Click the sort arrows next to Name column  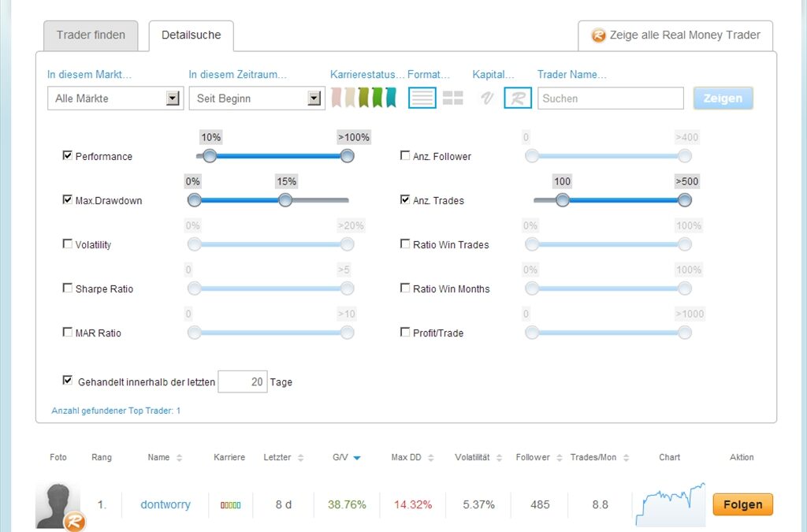[179, 458]
